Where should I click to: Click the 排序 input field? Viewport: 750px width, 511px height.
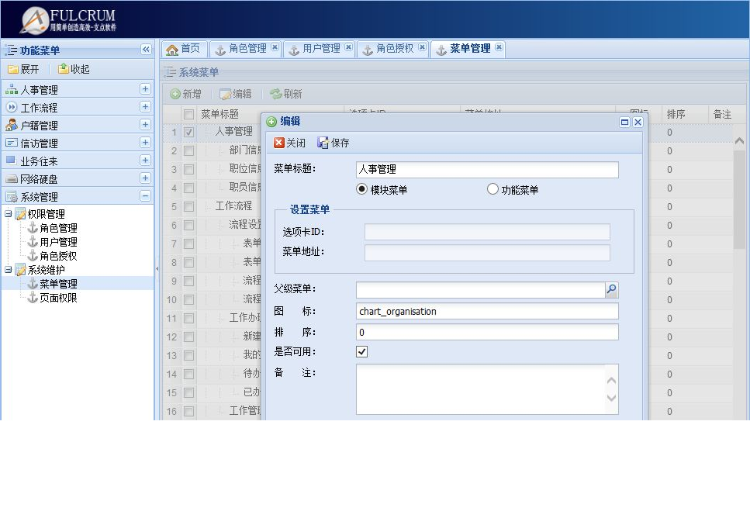tap(487, 333)
